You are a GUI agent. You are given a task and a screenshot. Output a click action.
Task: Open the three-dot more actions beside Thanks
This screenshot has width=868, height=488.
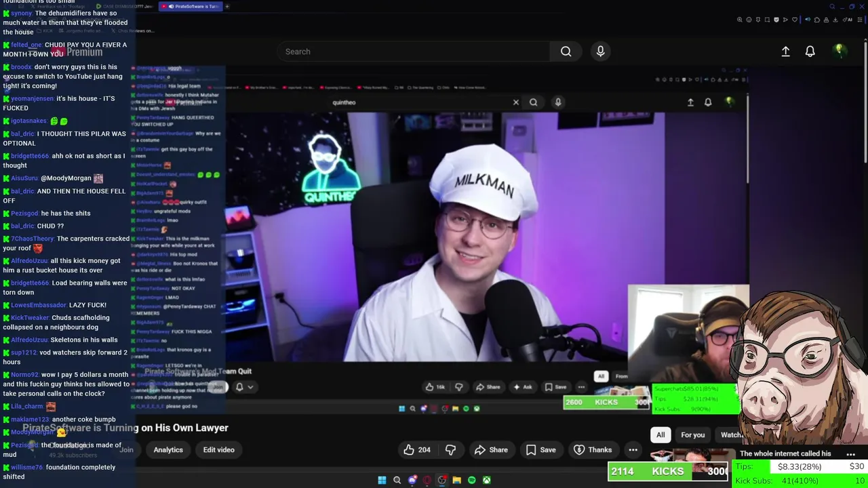pyautogui.click(x=633, y=449)
